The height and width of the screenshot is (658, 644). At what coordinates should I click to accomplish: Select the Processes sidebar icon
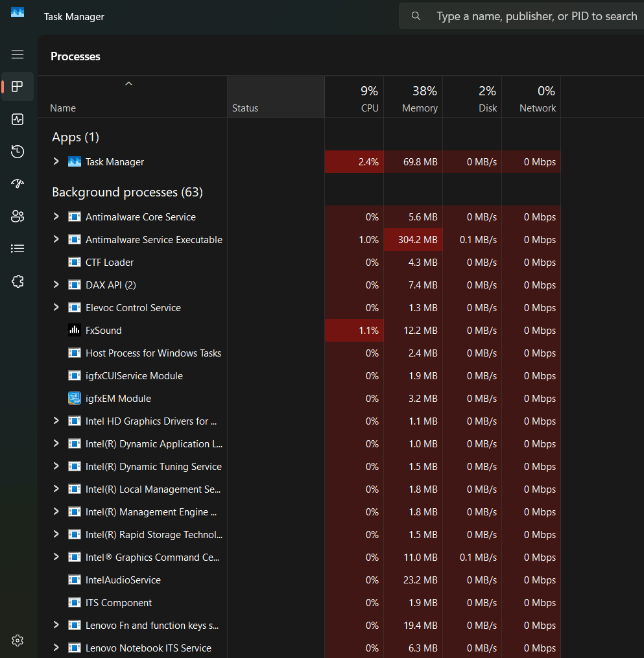pyautogui.click(x=18, y=86)
